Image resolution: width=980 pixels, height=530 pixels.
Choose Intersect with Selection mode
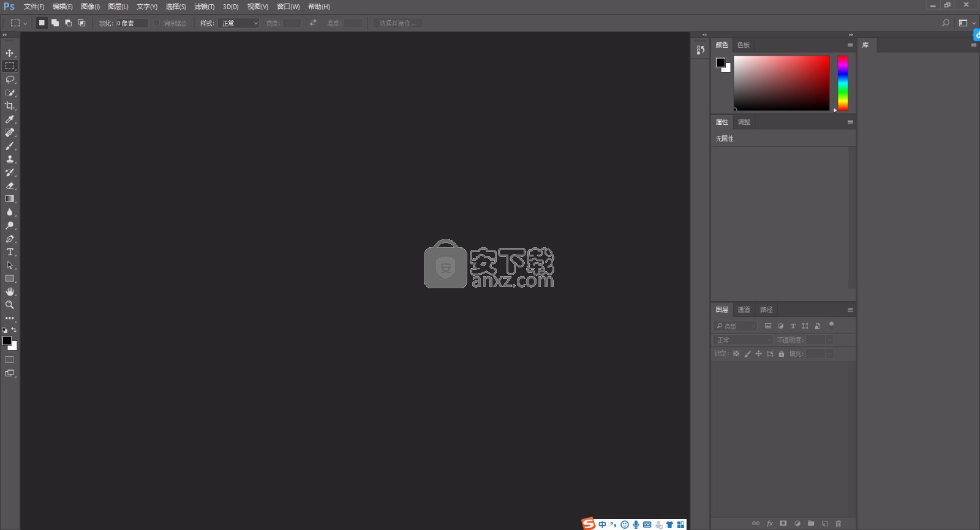point(81,23)
